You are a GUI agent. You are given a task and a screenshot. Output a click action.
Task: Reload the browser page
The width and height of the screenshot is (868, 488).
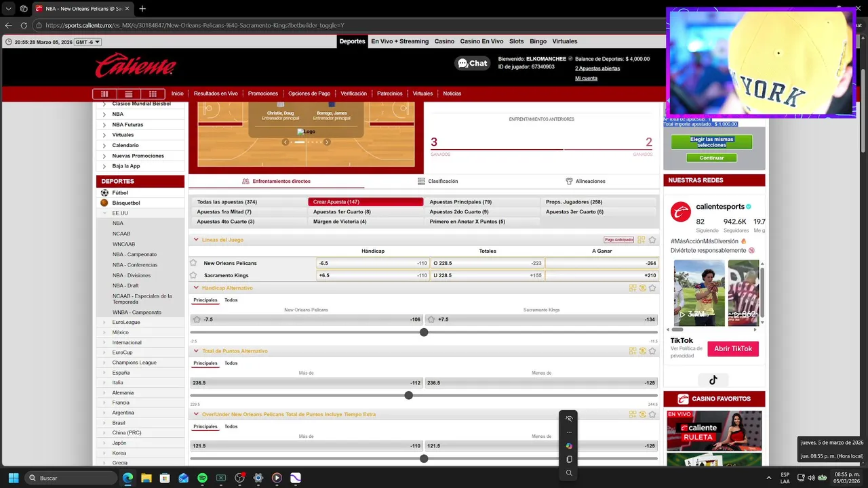click(x=24, y=25)
